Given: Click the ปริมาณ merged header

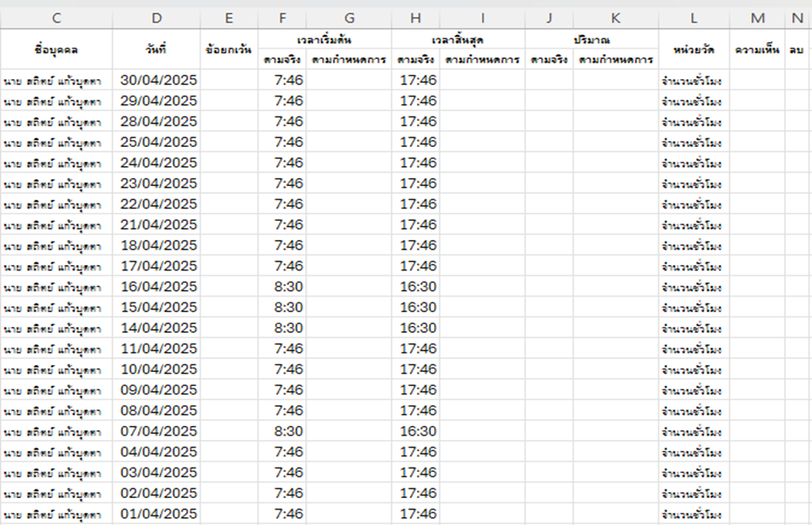Looking at the screenshot, I should (591, 40).
